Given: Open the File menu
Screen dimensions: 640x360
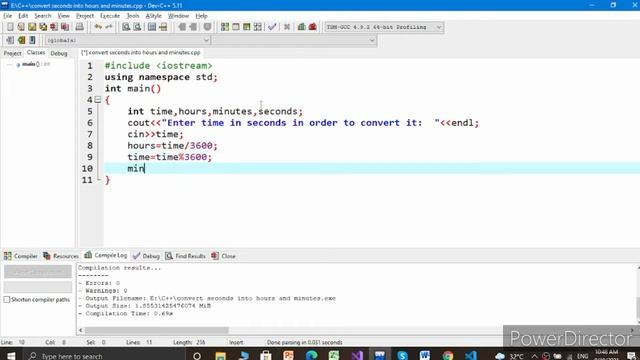Looking at the screenshot, I should pyautogui.click(x=8, y=16).
